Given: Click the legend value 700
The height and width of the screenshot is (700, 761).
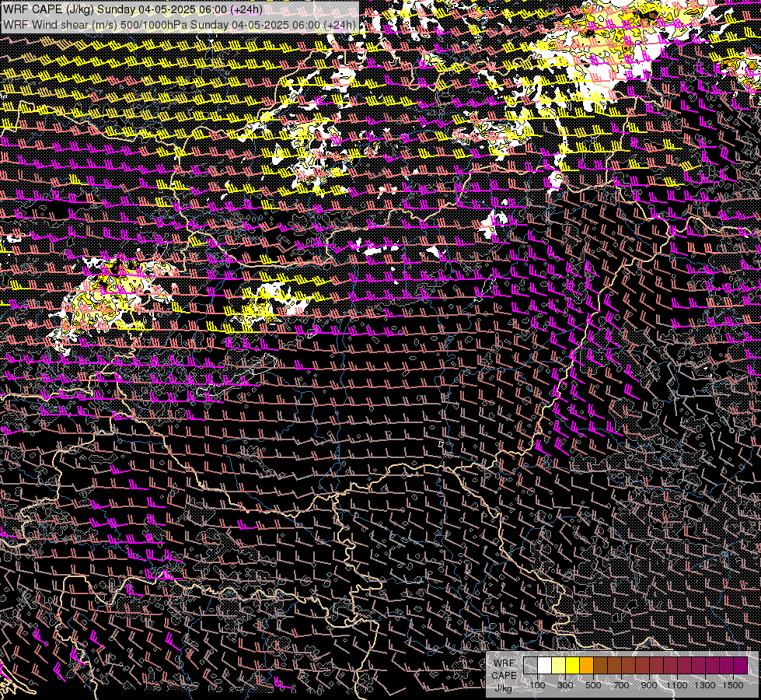Looking at the screenshot, I should (621, 685).
